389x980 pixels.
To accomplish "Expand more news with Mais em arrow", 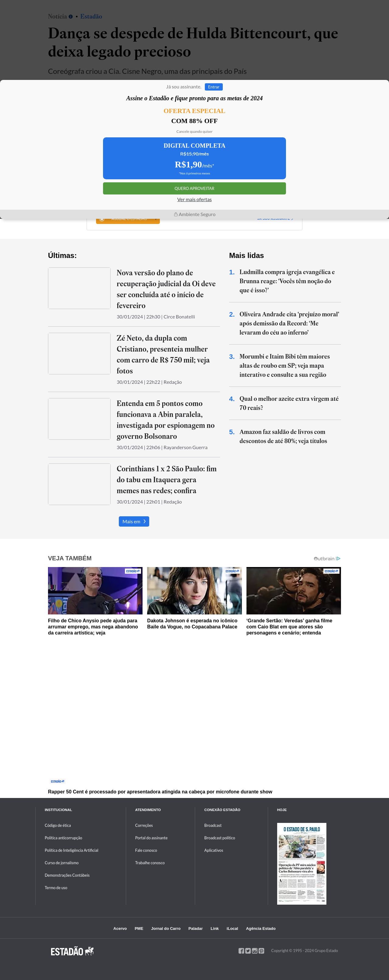I will pos(134,521).
